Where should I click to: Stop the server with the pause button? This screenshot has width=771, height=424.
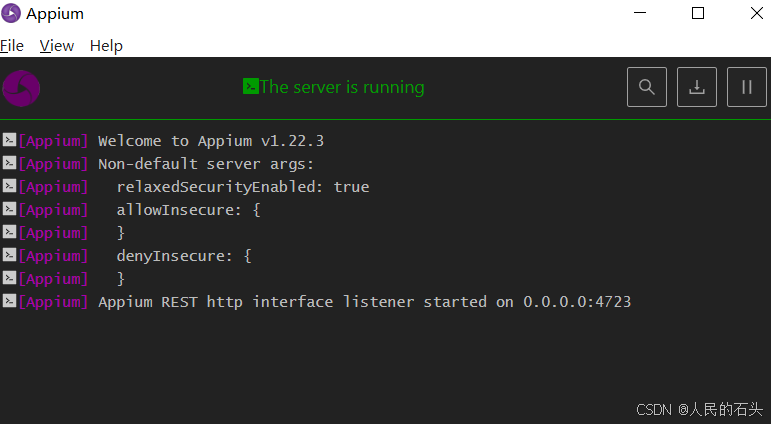pyautogui.click(x=746, y=87)
